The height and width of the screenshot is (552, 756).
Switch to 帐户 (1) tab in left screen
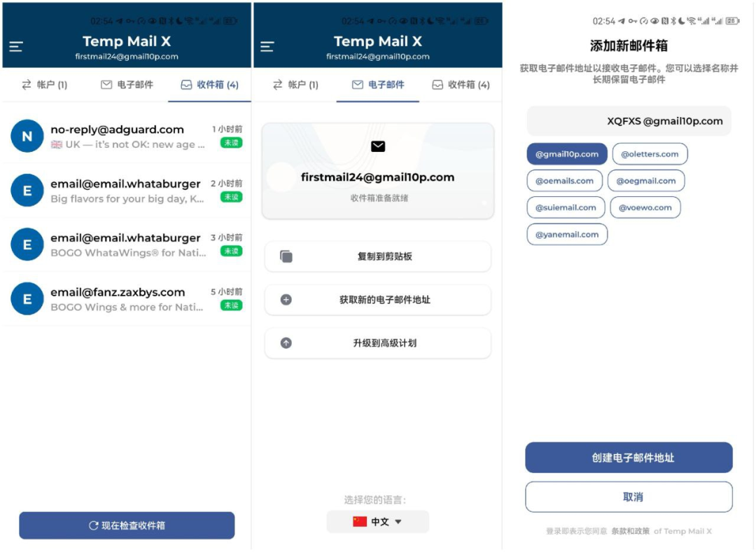(x=44, y=85)
